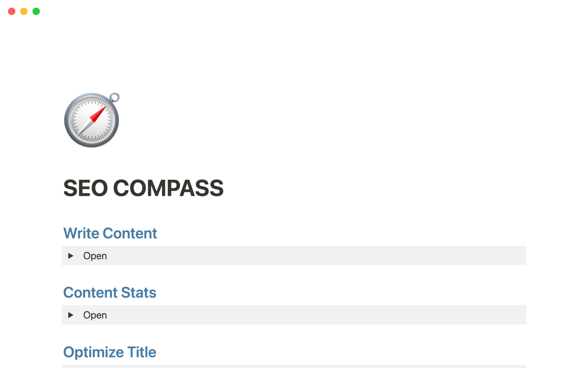
Task: Minimize the window using the yellow button
Action: 24,11
